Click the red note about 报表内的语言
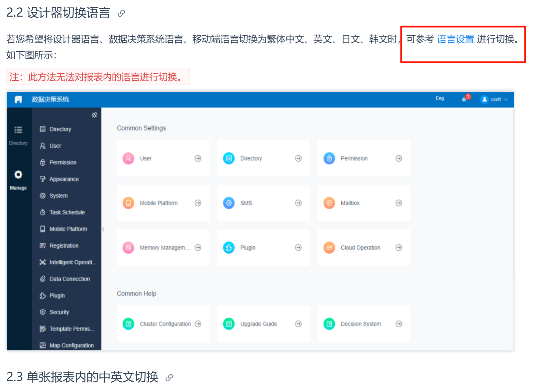Image resolution: width=553 pixels, height=392 pixels. coord(98,77)
